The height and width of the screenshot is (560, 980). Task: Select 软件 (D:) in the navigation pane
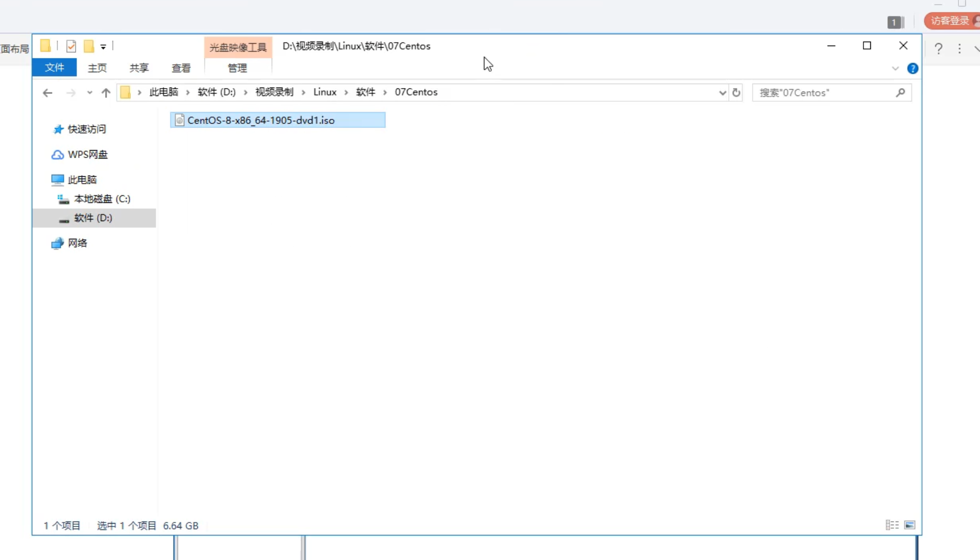click(x=94, y=218)
